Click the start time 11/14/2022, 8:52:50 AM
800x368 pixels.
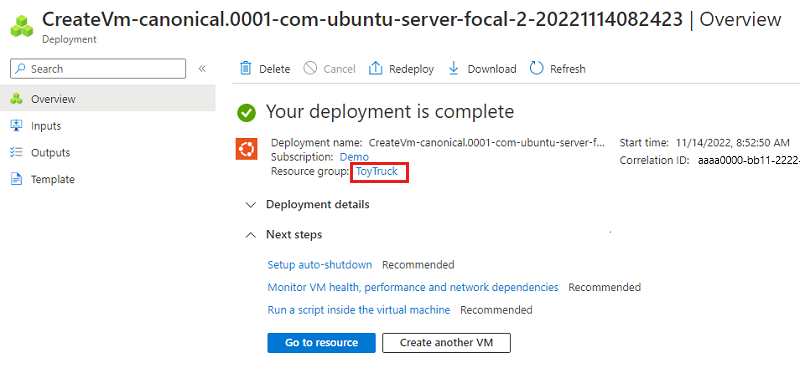click(x=733, y=142)
